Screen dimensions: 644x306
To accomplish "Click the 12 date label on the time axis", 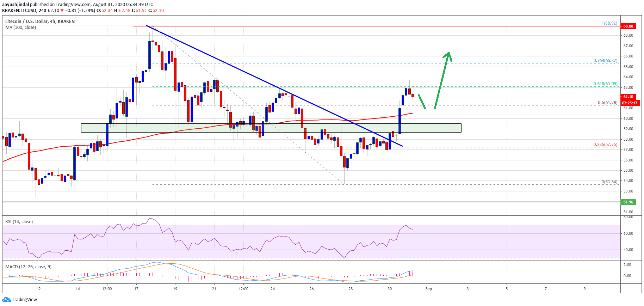I will (39, 289).
